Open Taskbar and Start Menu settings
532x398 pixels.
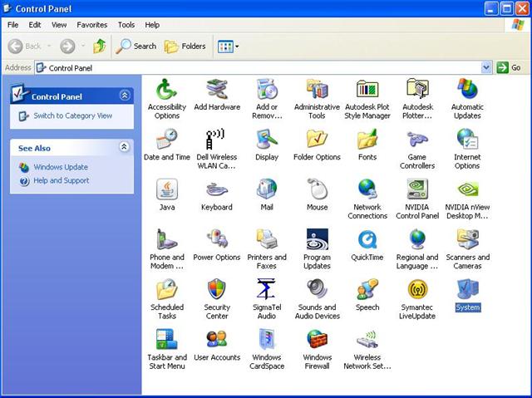(166, 349)
